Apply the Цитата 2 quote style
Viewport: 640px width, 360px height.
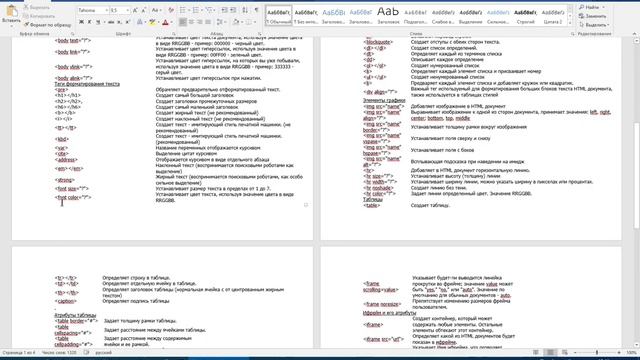point(553,16)
